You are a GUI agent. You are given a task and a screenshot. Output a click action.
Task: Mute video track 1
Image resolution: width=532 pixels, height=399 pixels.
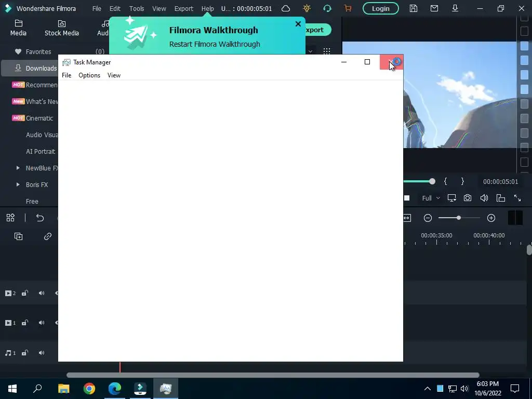pyautogui.click(x=42, y=323)
